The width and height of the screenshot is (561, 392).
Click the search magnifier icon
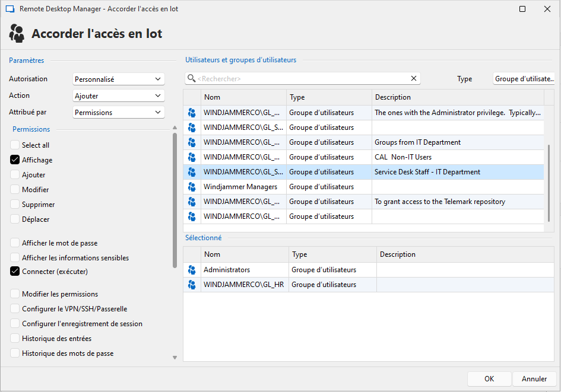pos(191,78)
